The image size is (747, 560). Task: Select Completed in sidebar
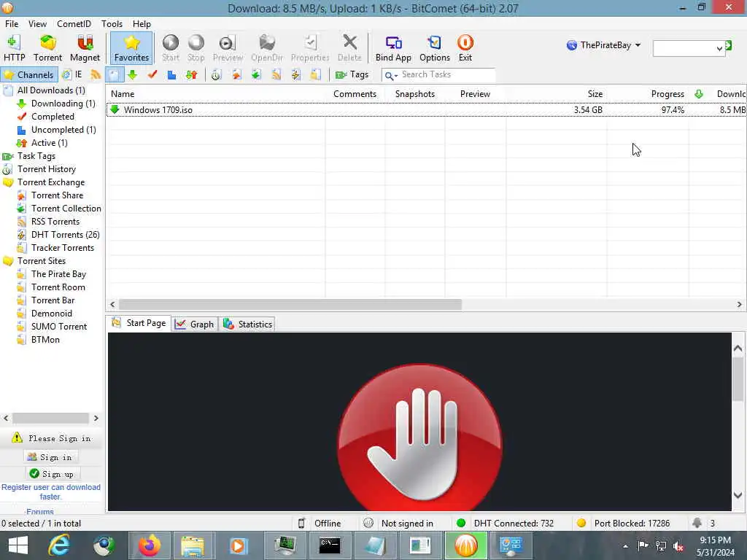click(x=53, y=117)
